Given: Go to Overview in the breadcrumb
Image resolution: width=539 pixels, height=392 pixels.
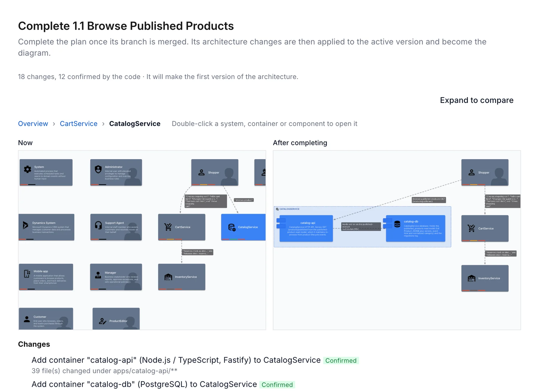Looking at the screenshot, I should [x=33, y=124].
